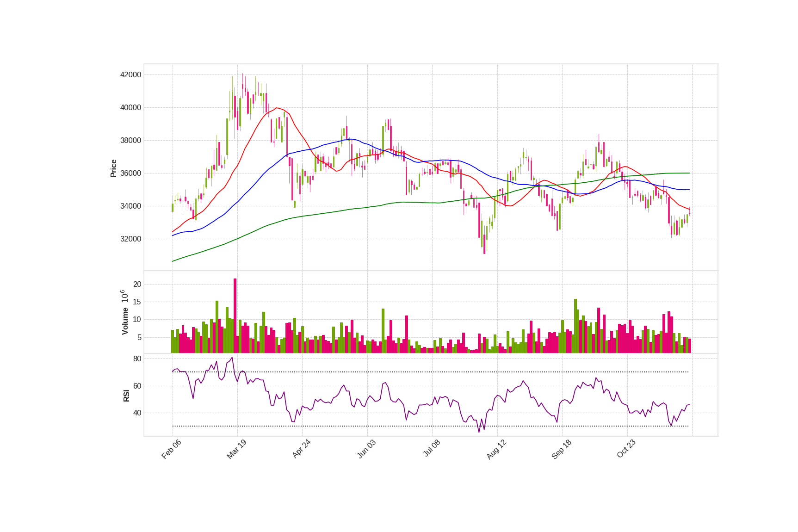The width and height of the screenshot is (798, 532).
Task: Click the tallest pink volume bar near Mar 19
Action: coord(235,315)
